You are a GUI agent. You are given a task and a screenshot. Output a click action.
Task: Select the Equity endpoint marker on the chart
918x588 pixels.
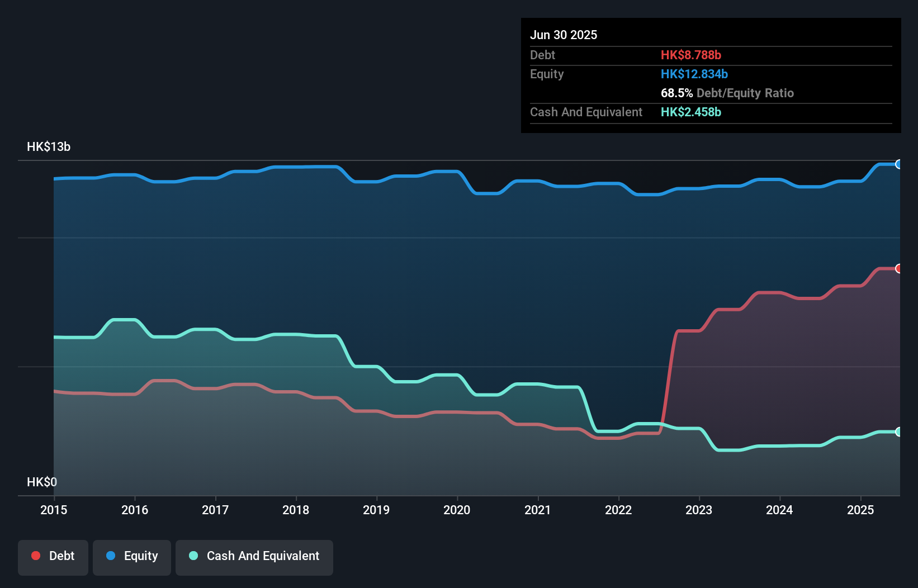tap(898, 164)
